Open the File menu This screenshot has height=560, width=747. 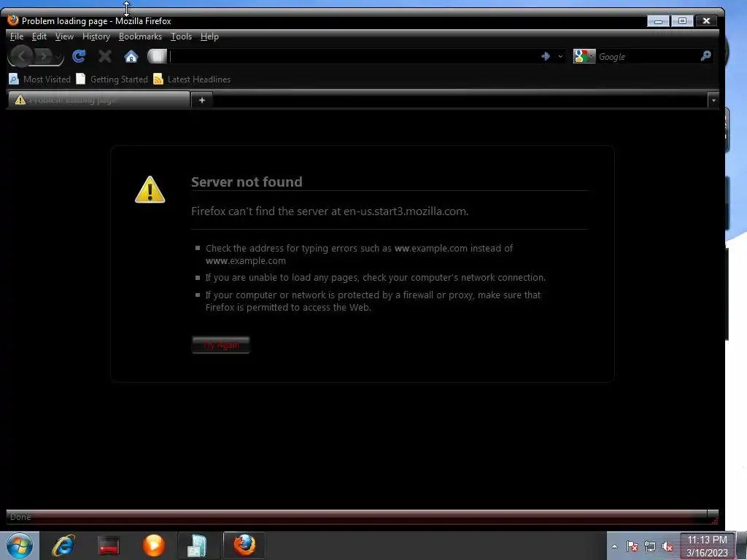point(17,36)
